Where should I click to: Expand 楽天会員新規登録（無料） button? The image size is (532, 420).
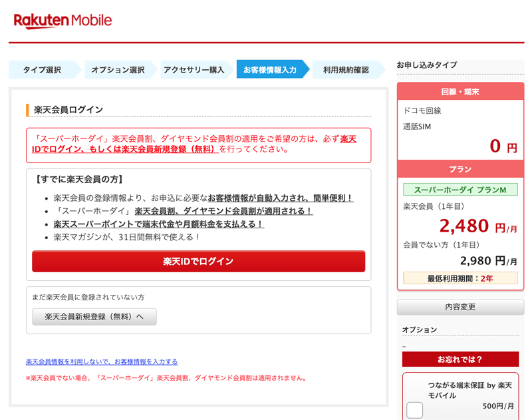[94, 316]
